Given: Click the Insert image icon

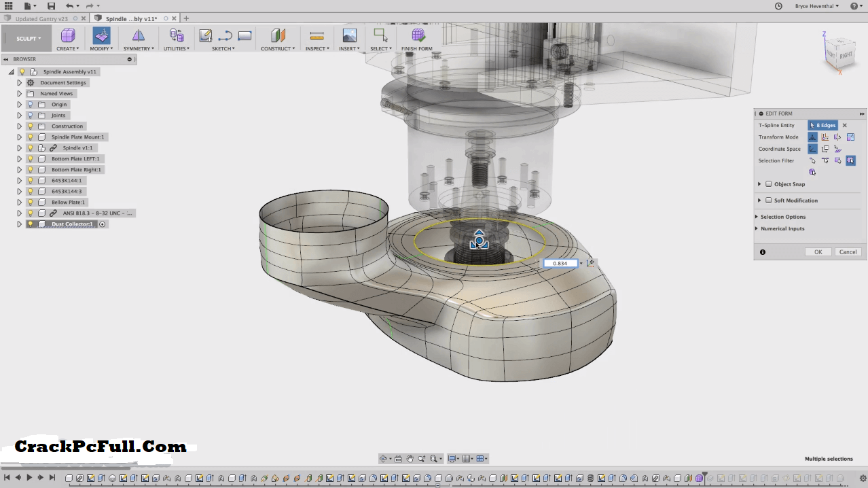Looking at the screenshot, I should point(349,36).
